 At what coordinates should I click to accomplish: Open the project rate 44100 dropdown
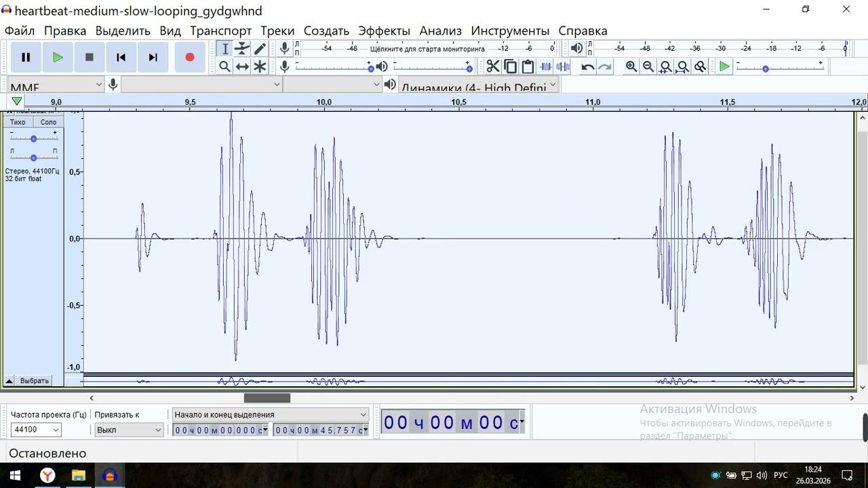point(36,430)
